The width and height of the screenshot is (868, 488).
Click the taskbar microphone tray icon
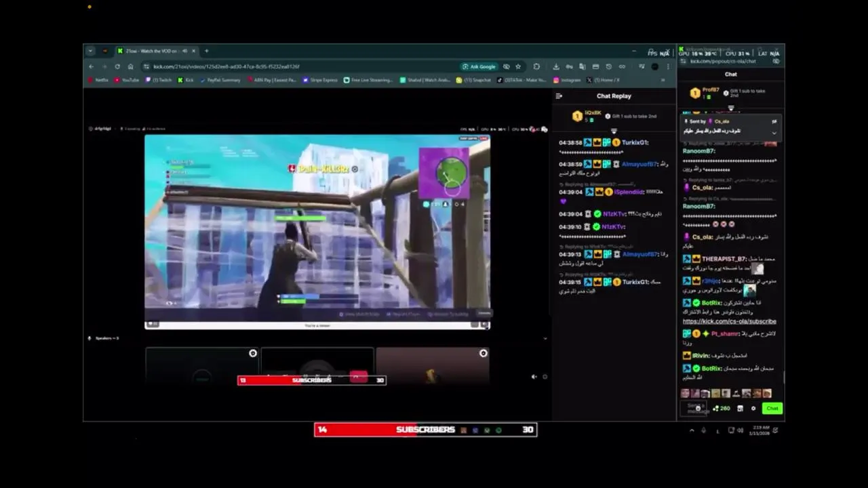coord(703,430)
